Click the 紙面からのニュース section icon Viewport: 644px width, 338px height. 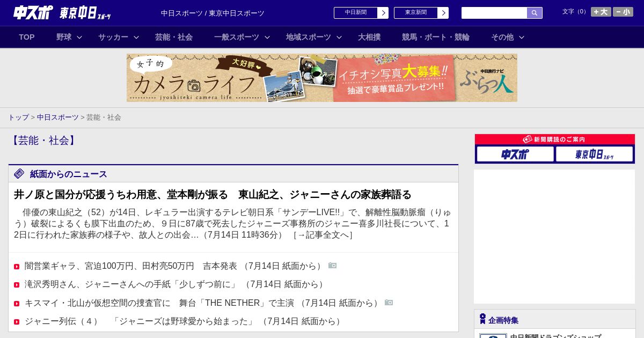pos(19,174)
